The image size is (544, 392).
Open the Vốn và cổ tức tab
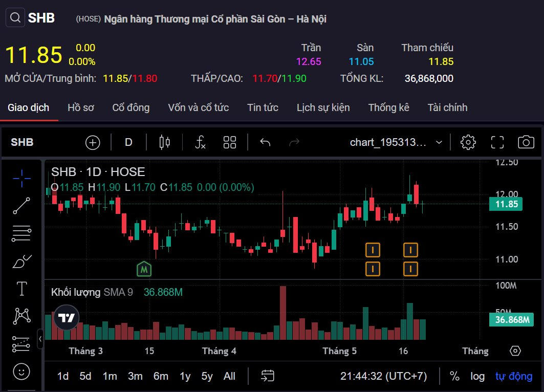pos(199,107)
